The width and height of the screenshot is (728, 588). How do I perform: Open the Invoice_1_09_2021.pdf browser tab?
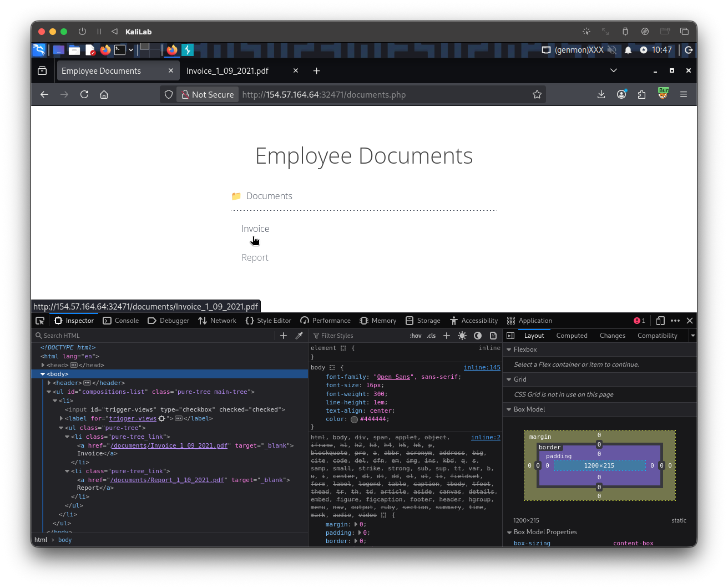click(x=228, y=70)
